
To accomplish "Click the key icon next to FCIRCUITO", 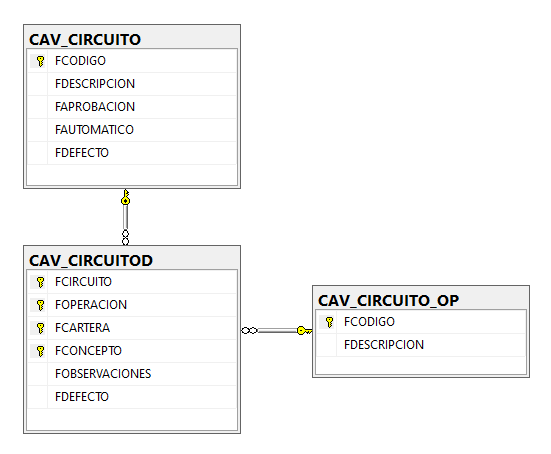I will (x=40, y=282).
